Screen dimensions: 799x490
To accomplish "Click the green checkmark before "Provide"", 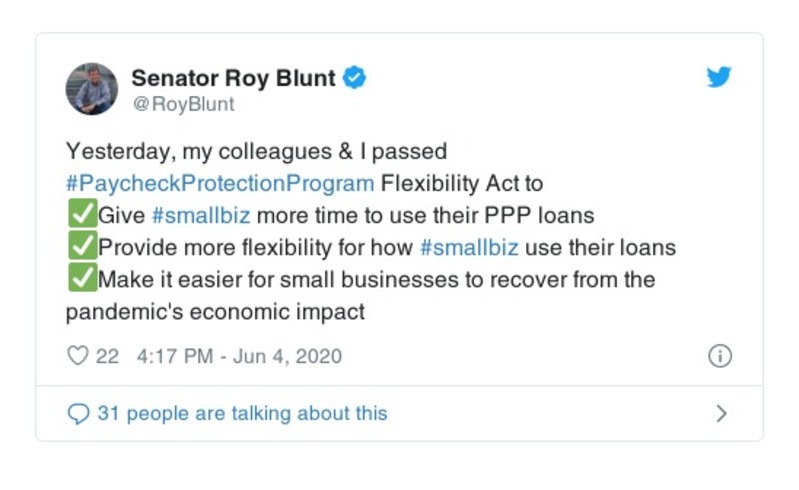I will point(81,247).
